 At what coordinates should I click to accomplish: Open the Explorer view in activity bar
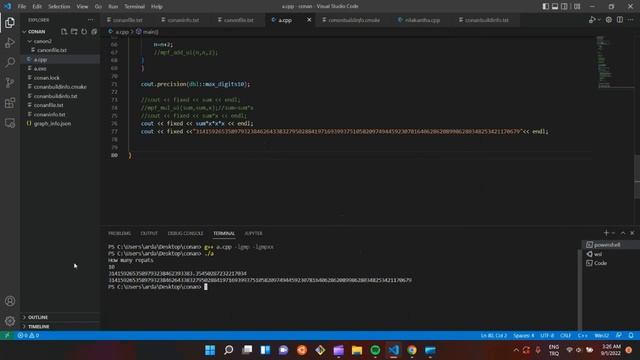click(x=10, y=22)
